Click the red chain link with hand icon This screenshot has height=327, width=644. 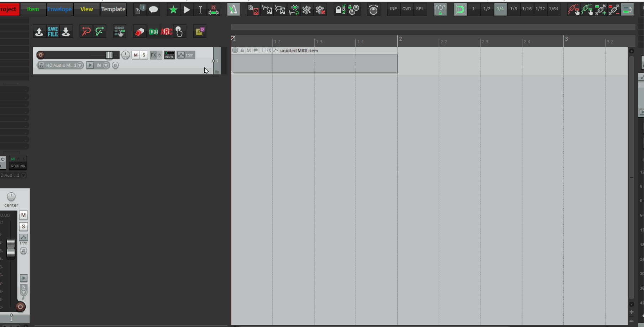coord(574,10)
